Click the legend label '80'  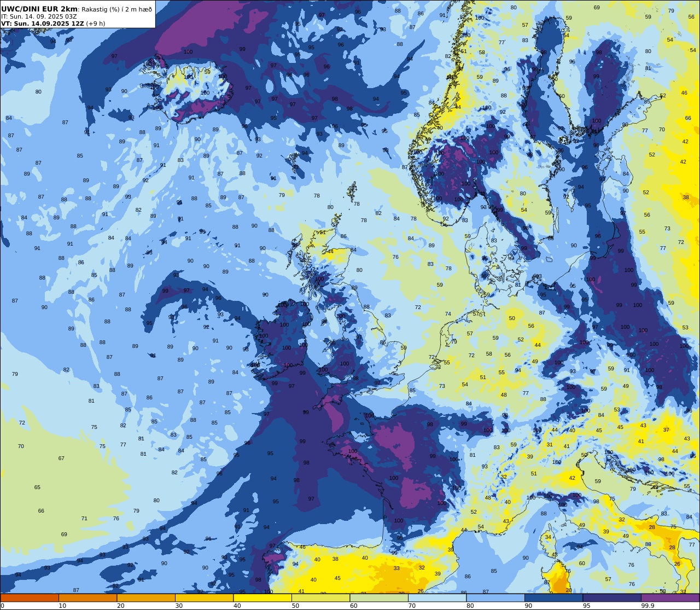coord(470,606)
